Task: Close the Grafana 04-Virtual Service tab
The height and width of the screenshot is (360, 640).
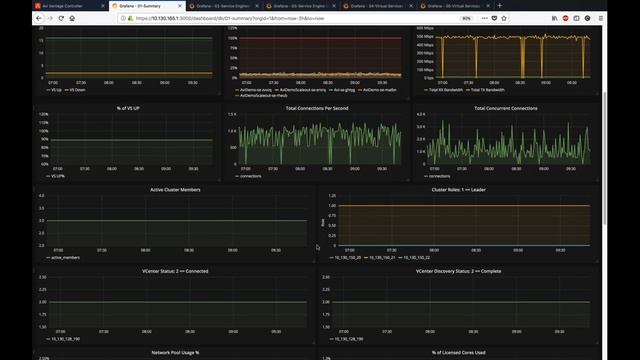Action: coord(411,6)
